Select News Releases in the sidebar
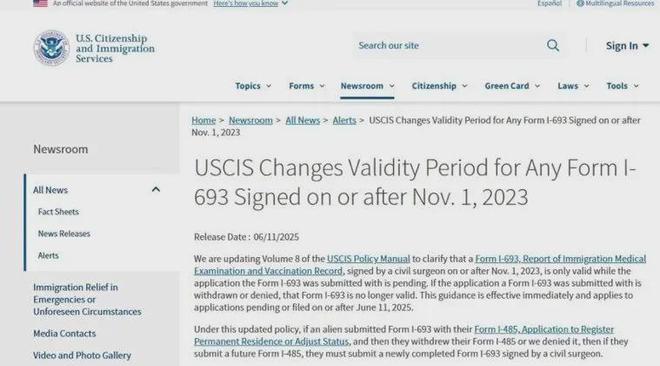 pos(64,233)
